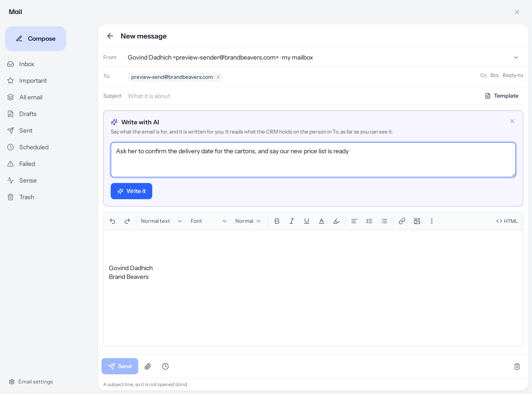Toggle bold formatting
The height and width of the screenshot is (394, 532).
[277, 221]
